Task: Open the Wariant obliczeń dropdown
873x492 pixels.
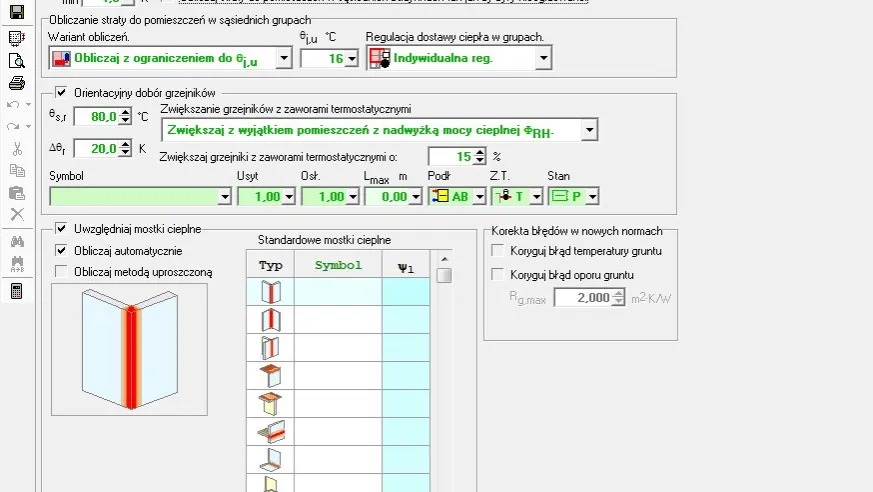Action: pyautogui.click(x=283, y=59)
